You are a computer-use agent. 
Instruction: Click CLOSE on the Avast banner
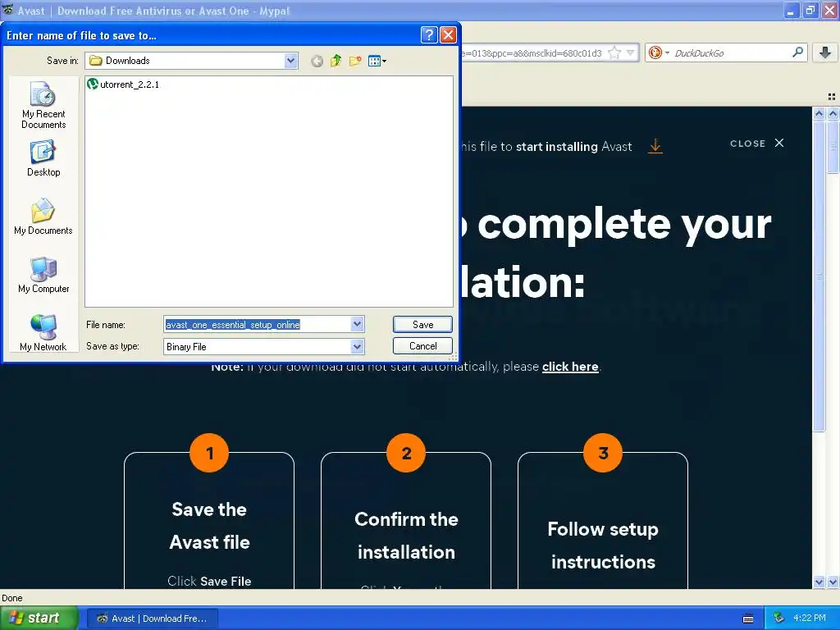757,143
